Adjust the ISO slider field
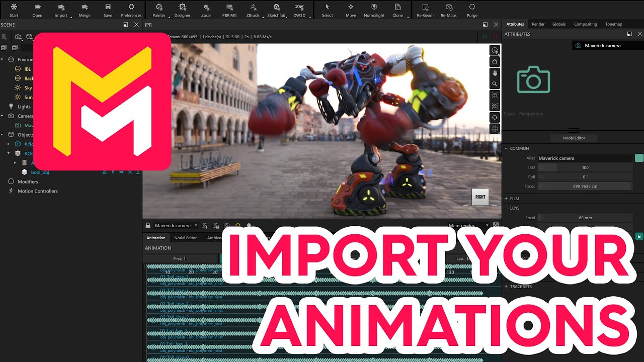 585,167
